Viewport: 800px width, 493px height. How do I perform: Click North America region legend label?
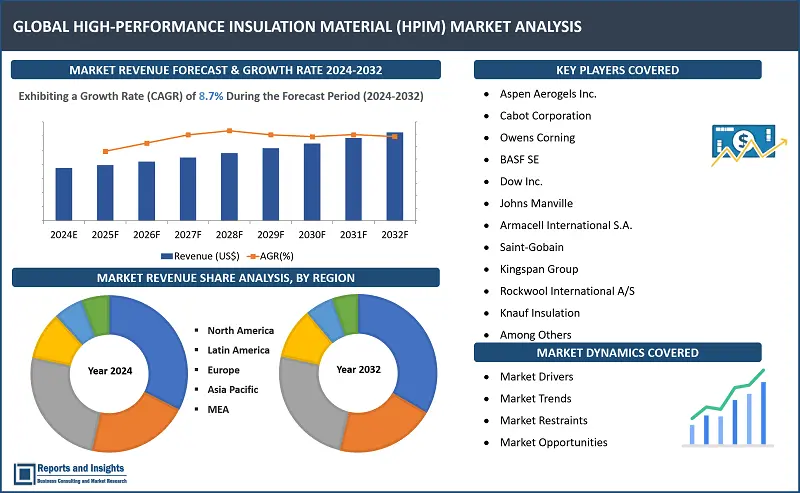[x=240, y=331]
